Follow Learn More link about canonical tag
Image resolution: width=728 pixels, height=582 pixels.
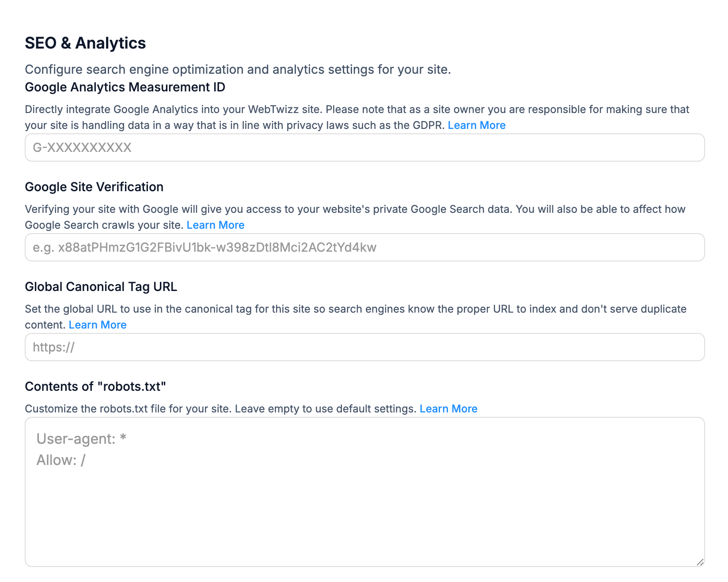coord(98,325)
